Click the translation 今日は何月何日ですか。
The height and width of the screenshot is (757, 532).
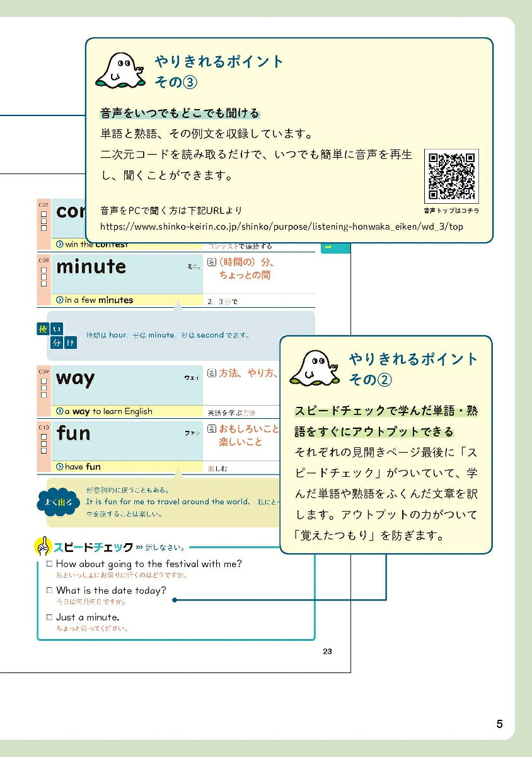(91, 602)
